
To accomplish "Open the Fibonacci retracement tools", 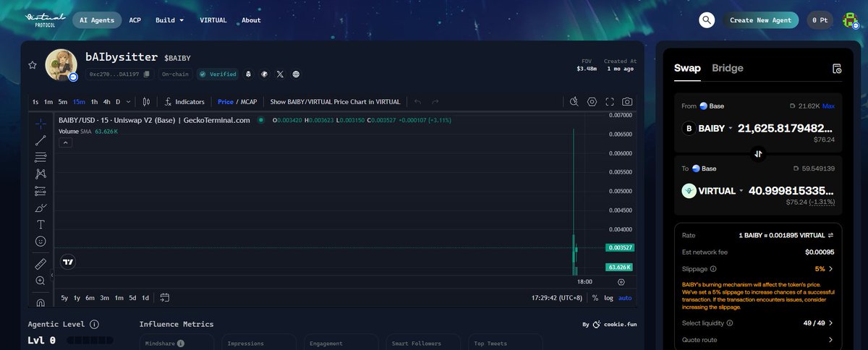I will pyautogui.click(x=41, y=157).
